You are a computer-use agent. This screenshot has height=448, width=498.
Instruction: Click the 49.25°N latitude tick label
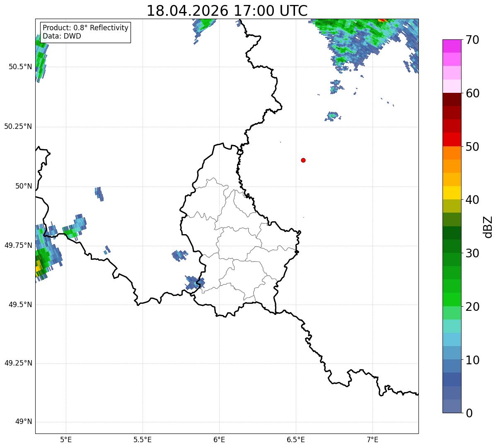(x=18, y=363)
